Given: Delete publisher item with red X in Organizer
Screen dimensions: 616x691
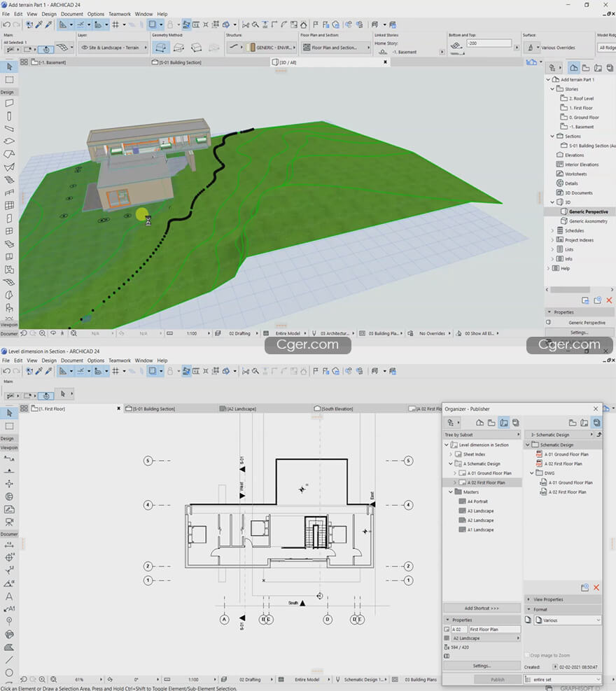Looking at the screenshot, I should click(x=596, y=587).
